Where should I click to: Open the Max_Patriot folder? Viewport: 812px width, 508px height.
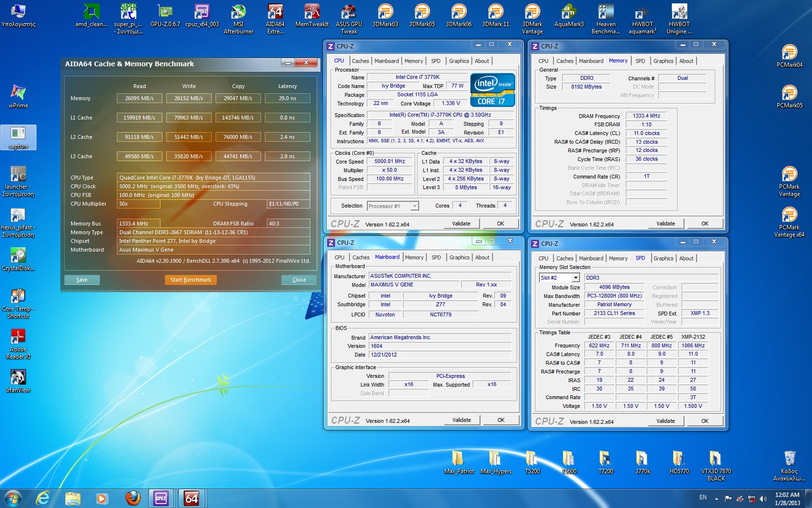point(459,462)
